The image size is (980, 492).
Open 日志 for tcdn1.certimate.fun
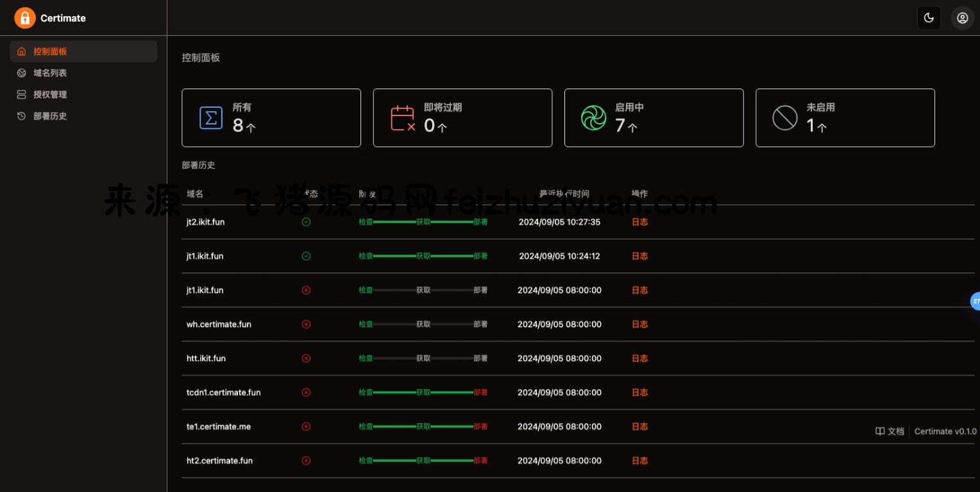pyautogui.click(x=639, y=392)
